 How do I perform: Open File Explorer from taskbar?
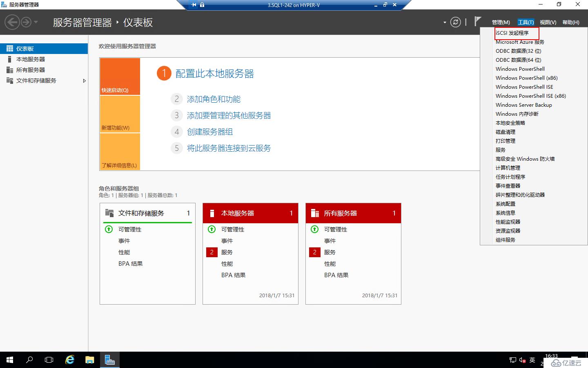click(x=89, y=360)
